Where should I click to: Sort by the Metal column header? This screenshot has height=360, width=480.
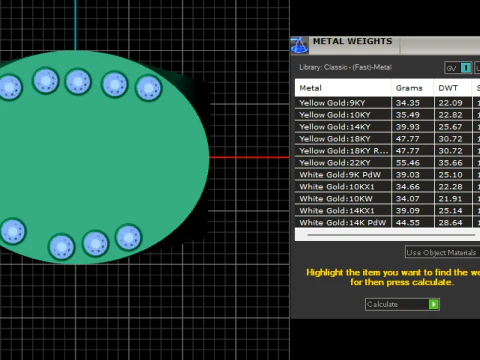tap(343, 88)
